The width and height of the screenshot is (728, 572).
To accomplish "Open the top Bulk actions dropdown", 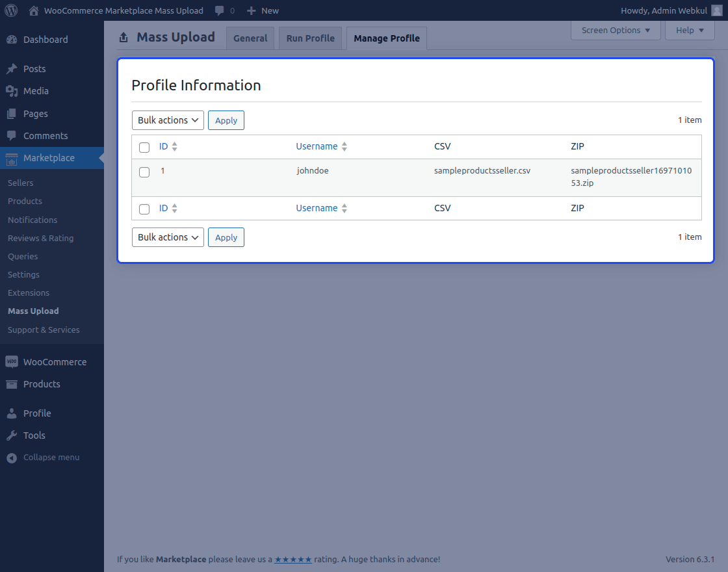I will pyautogui.click(x=168, y=120).
